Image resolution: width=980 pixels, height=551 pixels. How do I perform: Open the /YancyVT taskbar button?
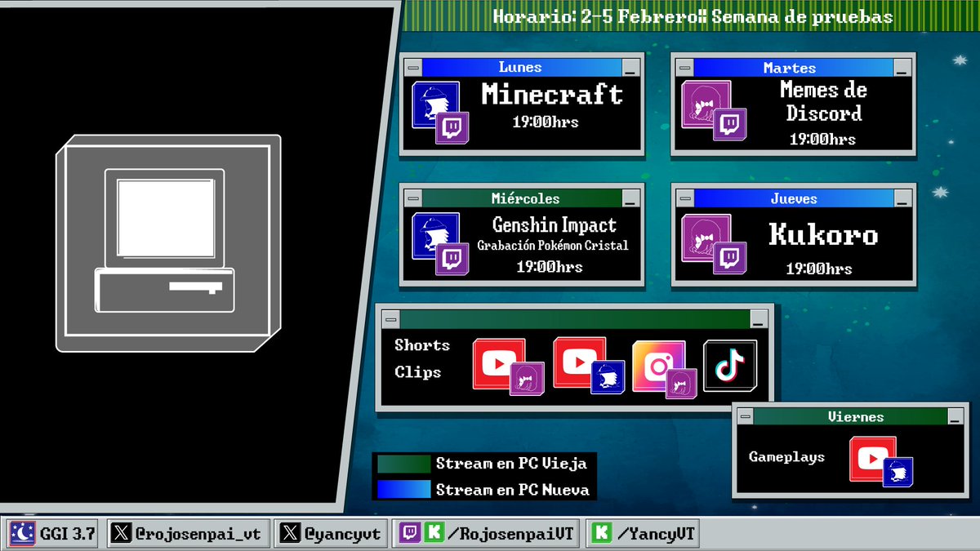[644, 535]
